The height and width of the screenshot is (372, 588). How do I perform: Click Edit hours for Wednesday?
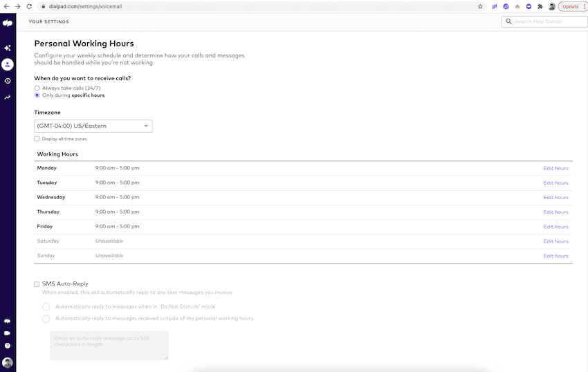555,198
